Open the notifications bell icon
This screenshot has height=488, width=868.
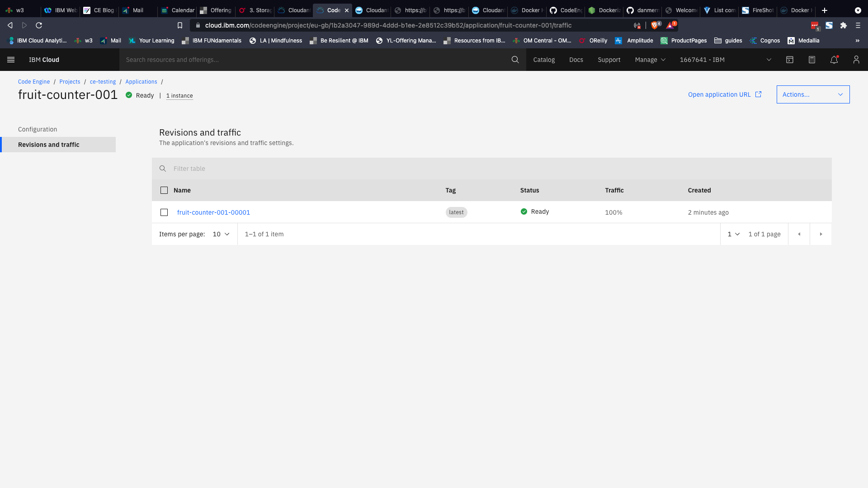(x=834, y=60)
